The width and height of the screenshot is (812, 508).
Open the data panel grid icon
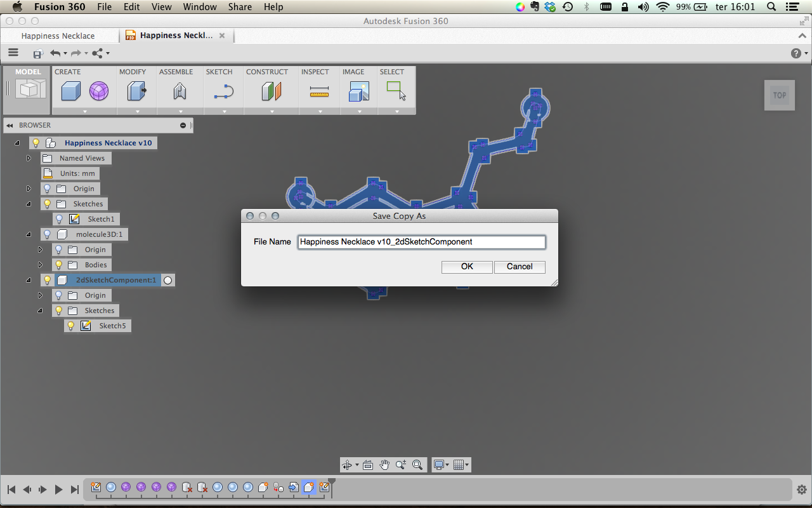pos(13,53)
